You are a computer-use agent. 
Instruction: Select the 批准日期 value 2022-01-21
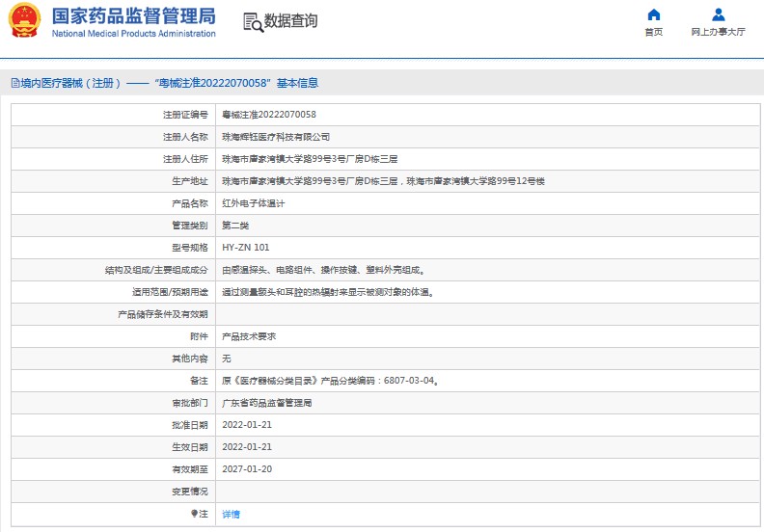pyautogui.click(x=247, y=425)
